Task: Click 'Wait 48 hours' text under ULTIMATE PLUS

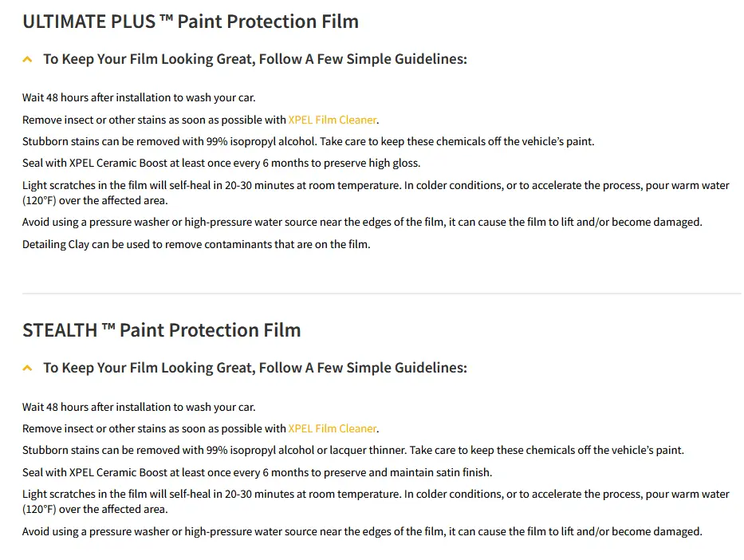Action: [139, 97]
